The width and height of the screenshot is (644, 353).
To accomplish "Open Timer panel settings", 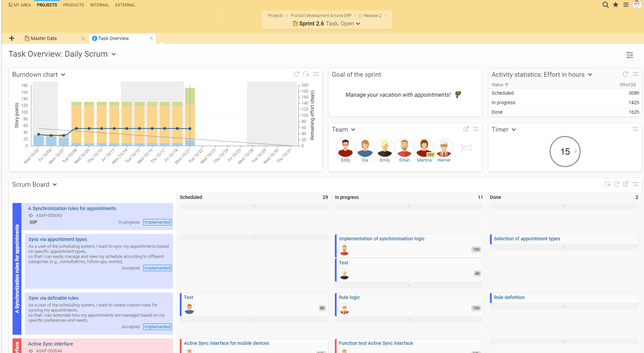I will click(635, 129).
